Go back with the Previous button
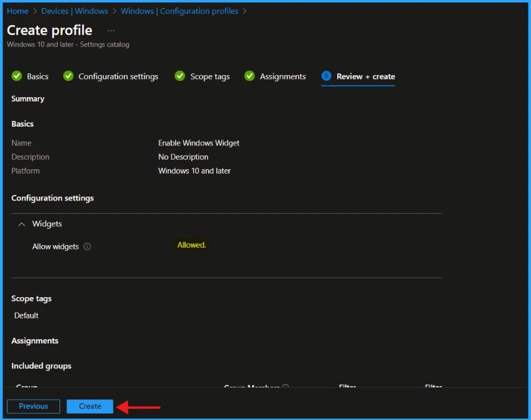The height and width of the screenshot is (420, 531). tap(33, 406)
